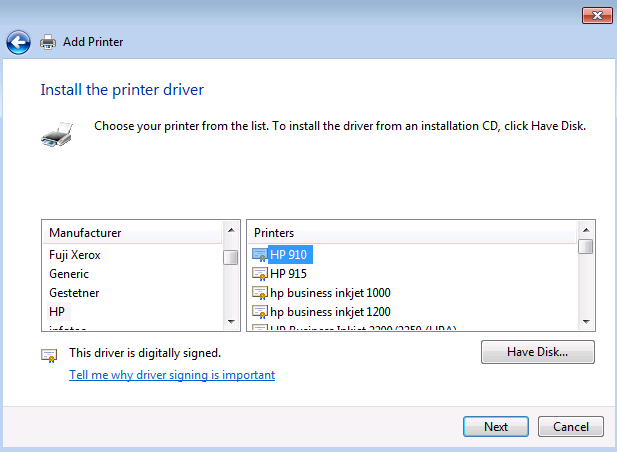Click the digitally signed certificate icon
Viewport: 617px width, 452px height.
point(49,356)
